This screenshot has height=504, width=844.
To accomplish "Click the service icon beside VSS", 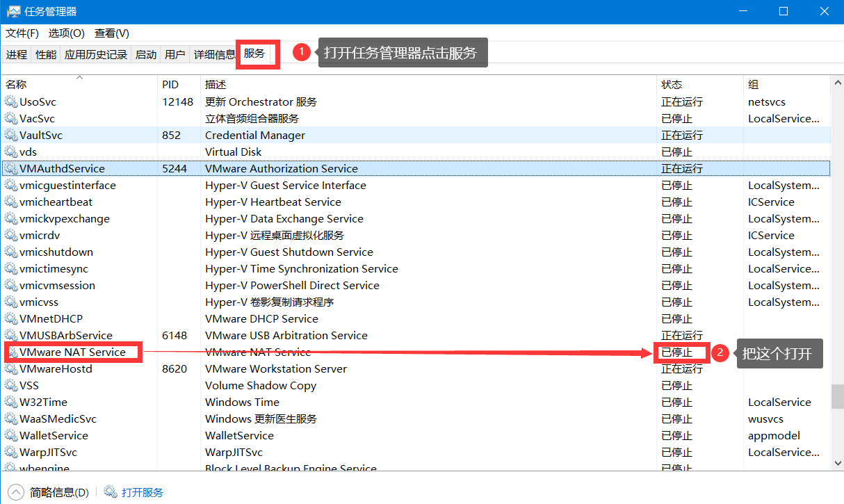I will (x=10, y=385).
